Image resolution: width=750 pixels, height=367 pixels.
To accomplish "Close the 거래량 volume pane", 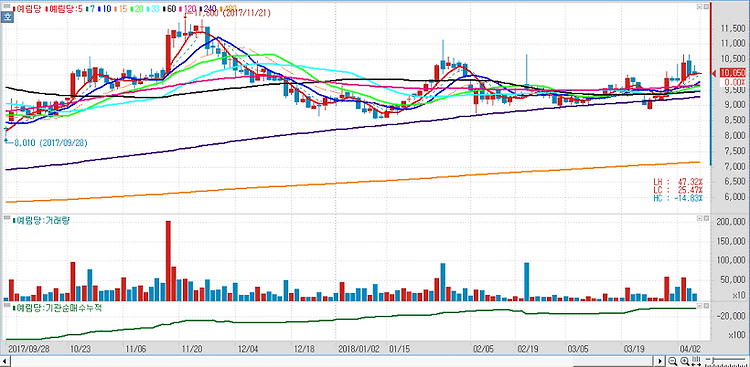I will (x=706, y=218).
